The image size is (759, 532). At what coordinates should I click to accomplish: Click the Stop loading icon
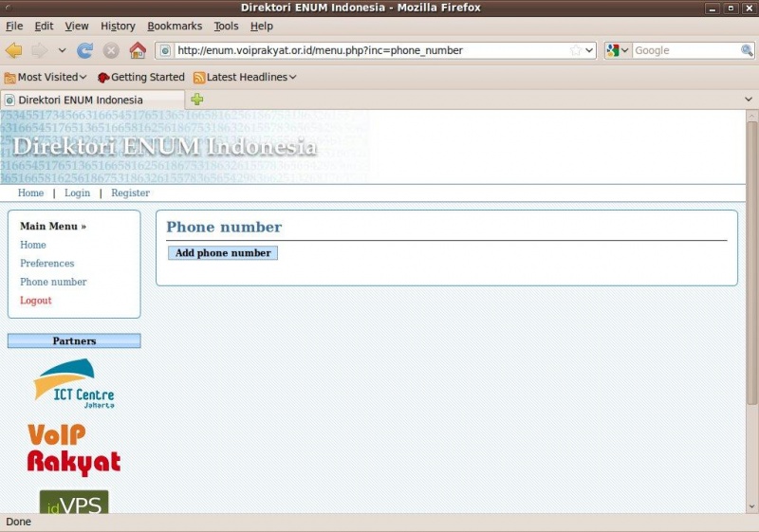[x=111, y=50]
